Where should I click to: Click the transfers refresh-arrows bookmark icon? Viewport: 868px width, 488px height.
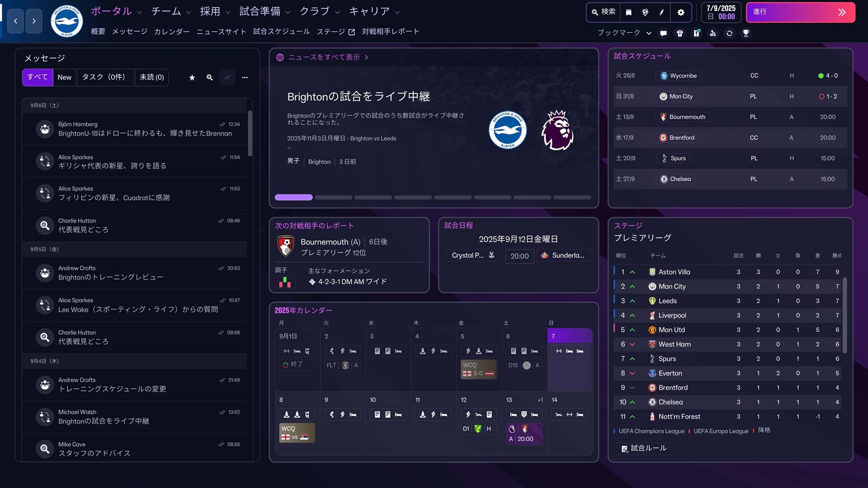(x=729, y=33)
